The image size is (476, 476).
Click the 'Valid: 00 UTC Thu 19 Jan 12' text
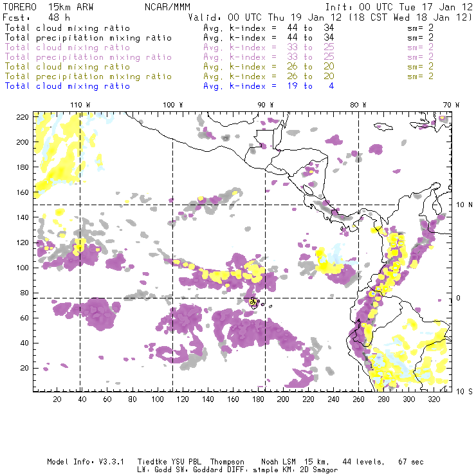pos(265,17)
